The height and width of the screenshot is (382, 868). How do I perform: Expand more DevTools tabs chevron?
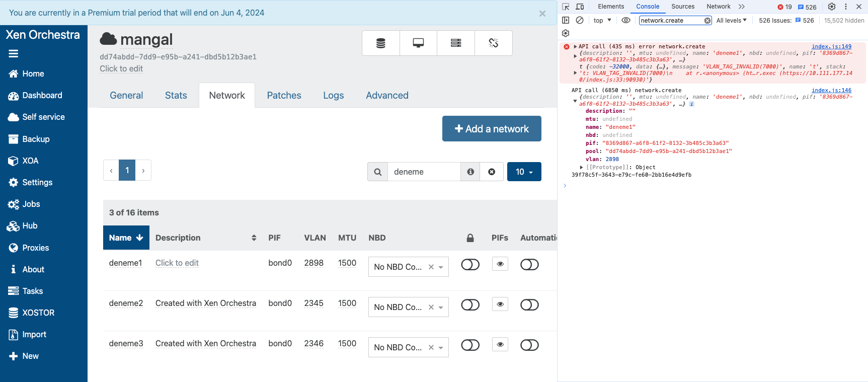click(x=742, y=7)
